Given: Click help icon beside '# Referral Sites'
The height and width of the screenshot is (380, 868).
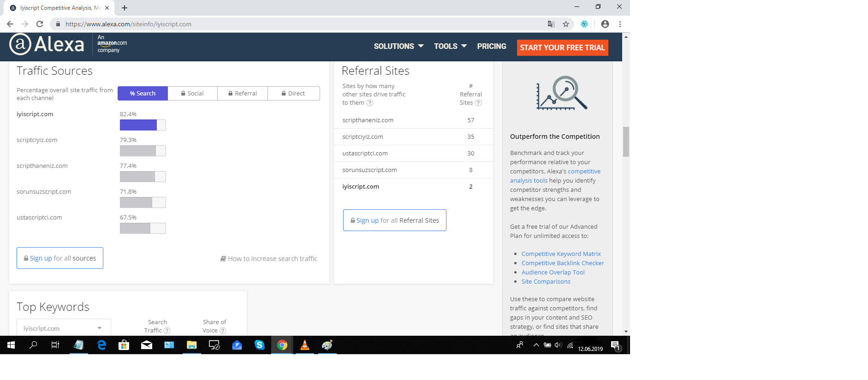Looking at the screenshot, I should pyautogui.click(x=478, y=103).
